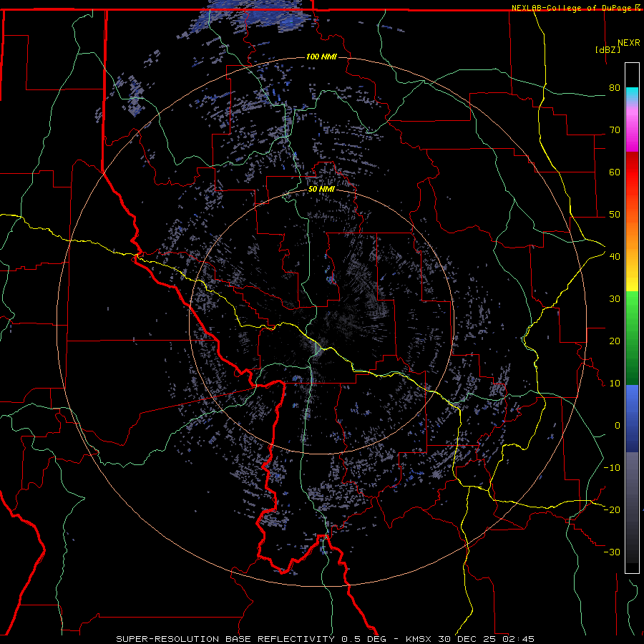Image resolution: width=644 pixels, height=644 pixels.
Task: Click the 80 value on the dBZ scale
Action: pyautogui.click(x=615, y=87)
